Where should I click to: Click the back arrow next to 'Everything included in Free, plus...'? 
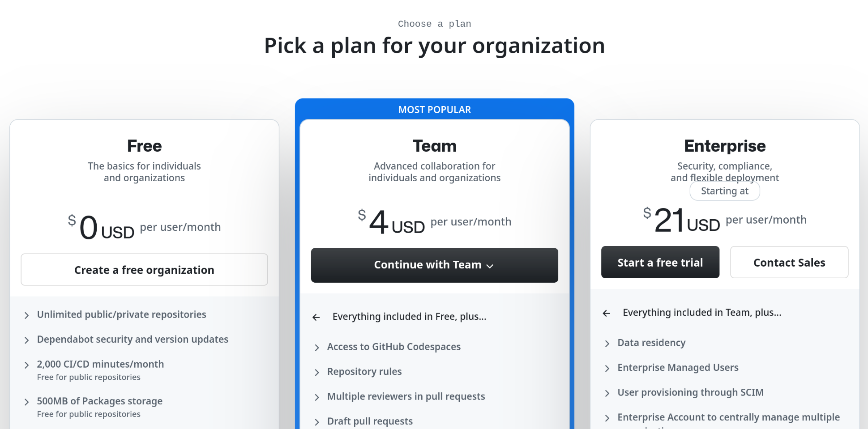[316, 317]
